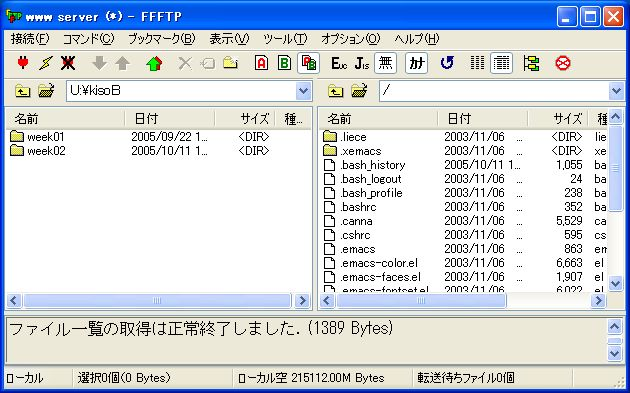Open the 表示(V) menu
This screenshot has width=630, height=393.
(x=229, y=39)
